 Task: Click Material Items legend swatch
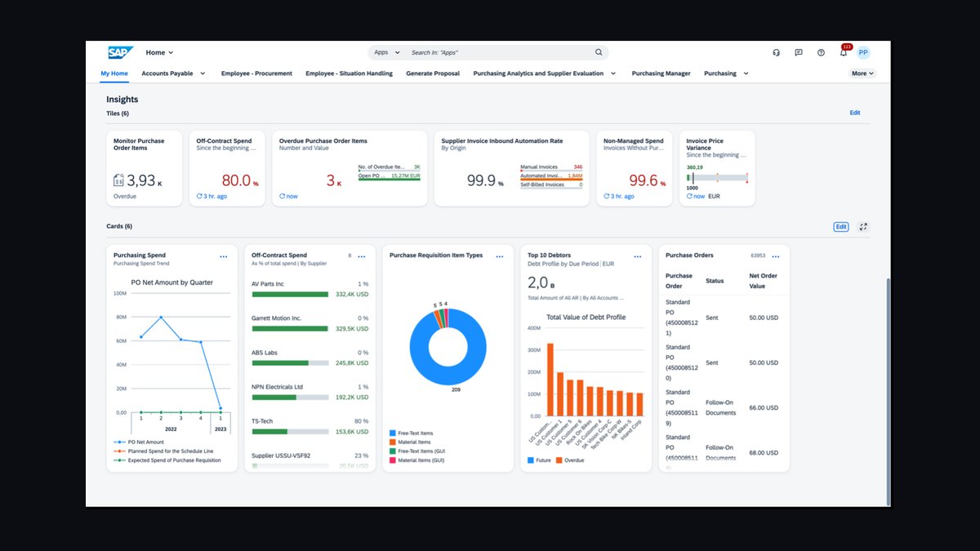click(393, 442)
